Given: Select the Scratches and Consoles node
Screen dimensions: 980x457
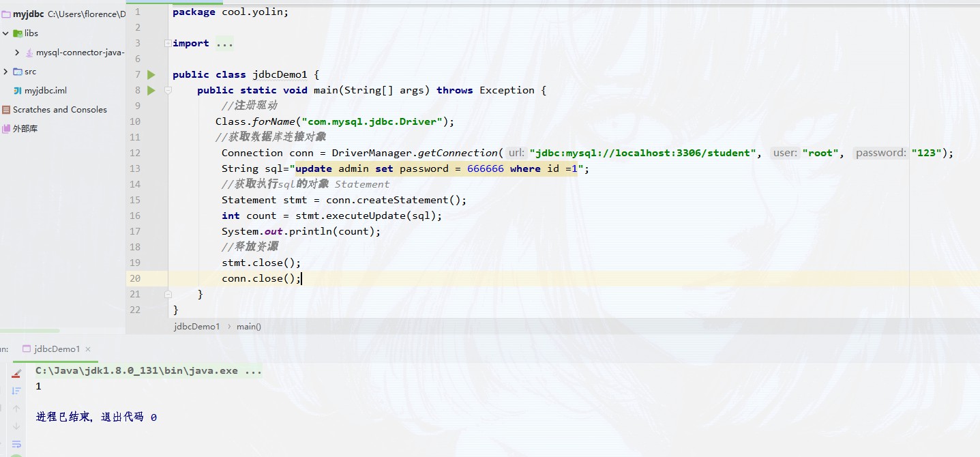Looking at the screenshot, I should pos(59,109).
